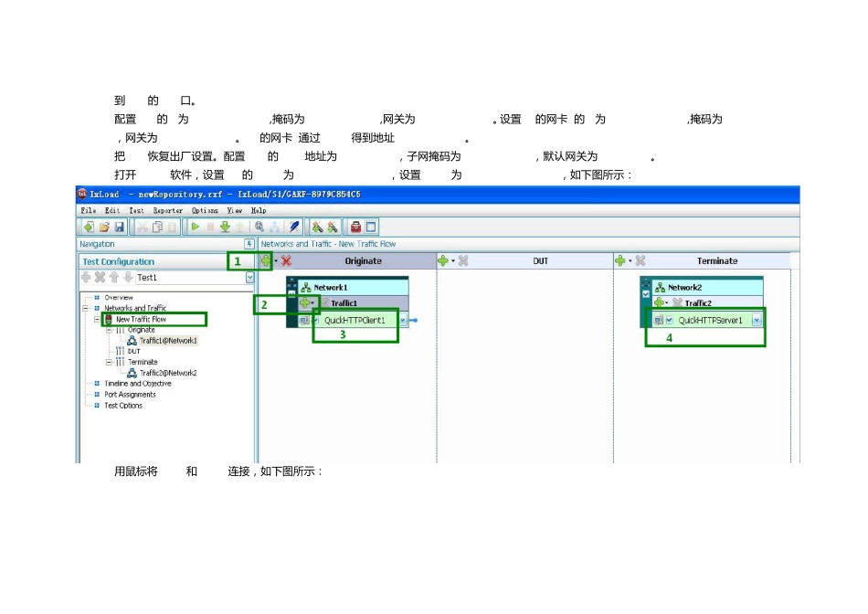
Task: Click the Stop test toolbar icon
Action: coord(210,227)
